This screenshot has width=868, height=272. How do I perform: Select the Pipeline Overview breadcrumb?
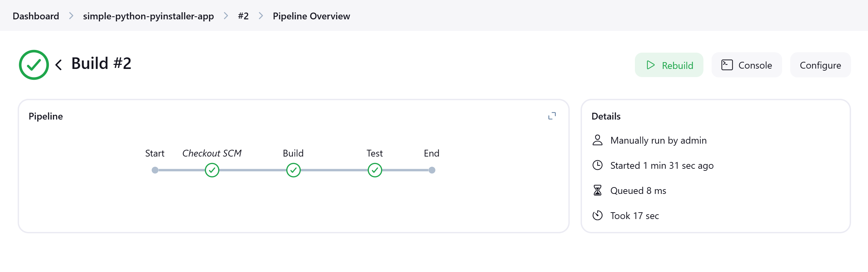tap(311, 16)
